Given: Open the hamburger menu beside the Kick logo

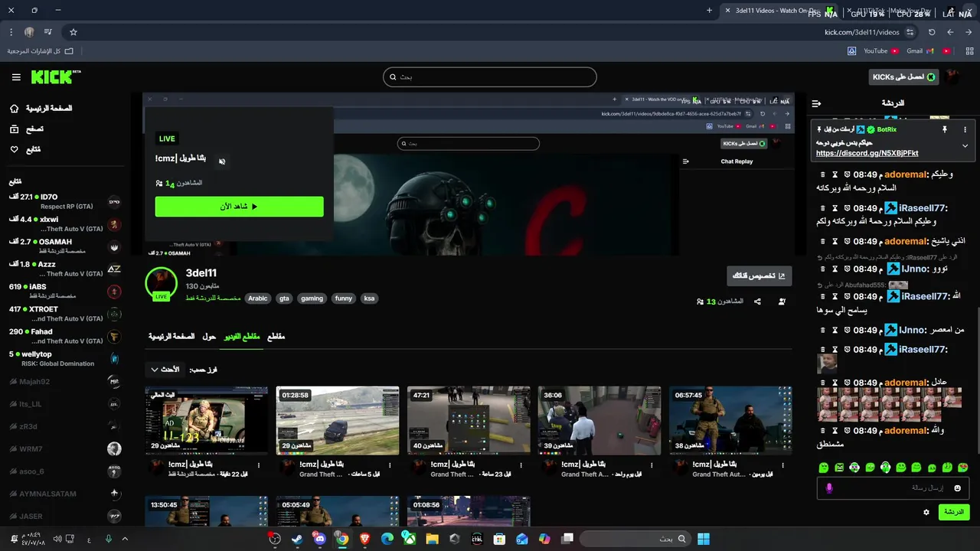Looking at the screenshot, I should [x=16, y=77].
